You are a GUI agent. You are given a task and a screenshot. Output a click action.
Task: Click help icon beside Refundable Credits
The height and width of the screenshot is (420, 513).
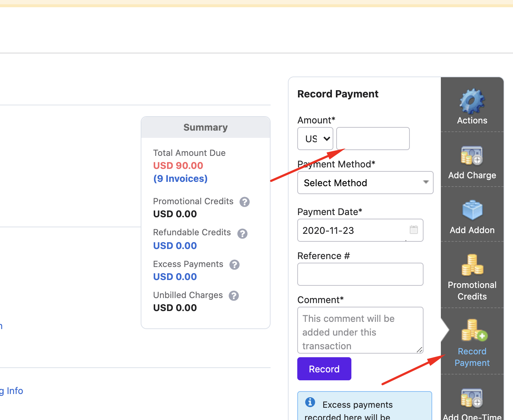pyautogui.click(x=242, y=233)
